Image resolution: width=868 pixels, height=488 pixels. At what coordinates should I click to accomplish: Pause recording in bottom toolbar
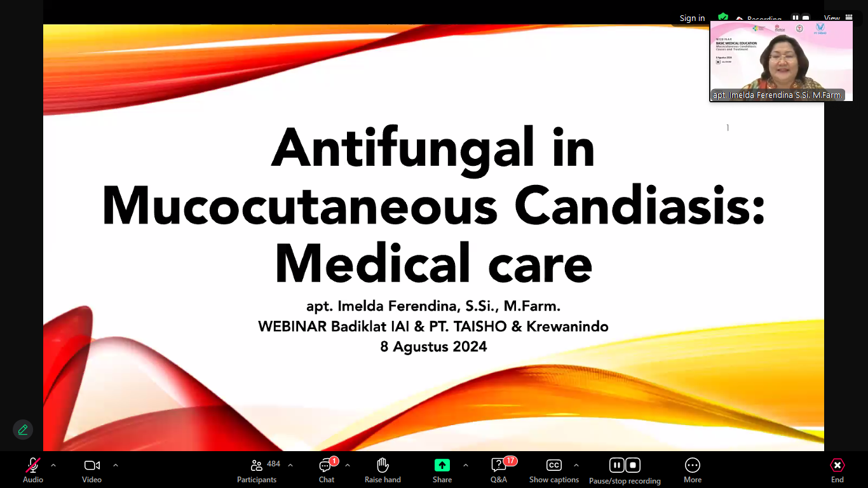[616, 465]
